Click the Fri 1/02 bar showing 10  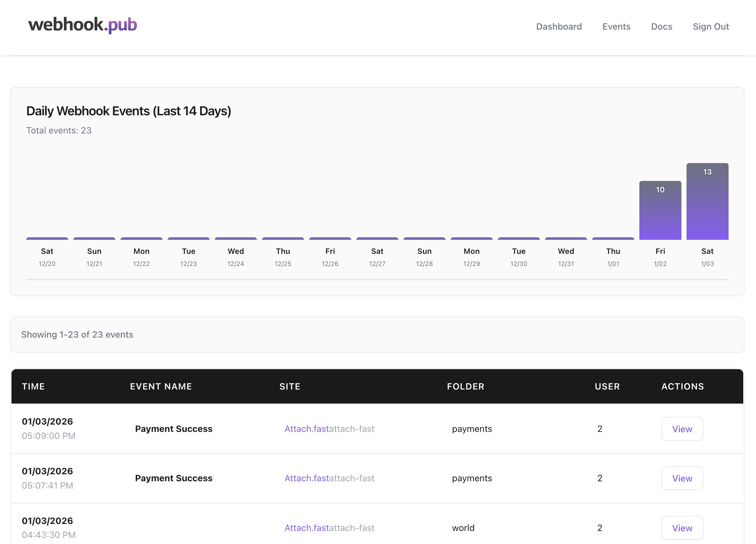tap(660, 210)
